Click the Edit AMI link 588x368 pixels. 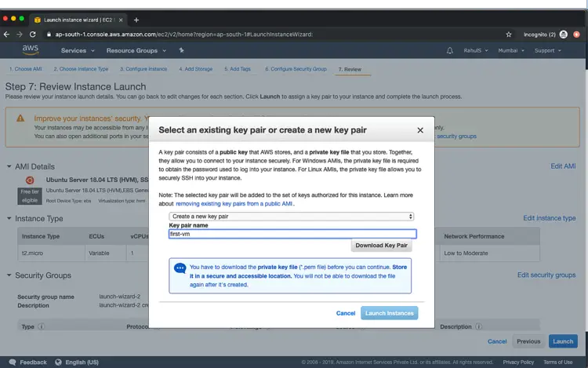tap(563, 166)
